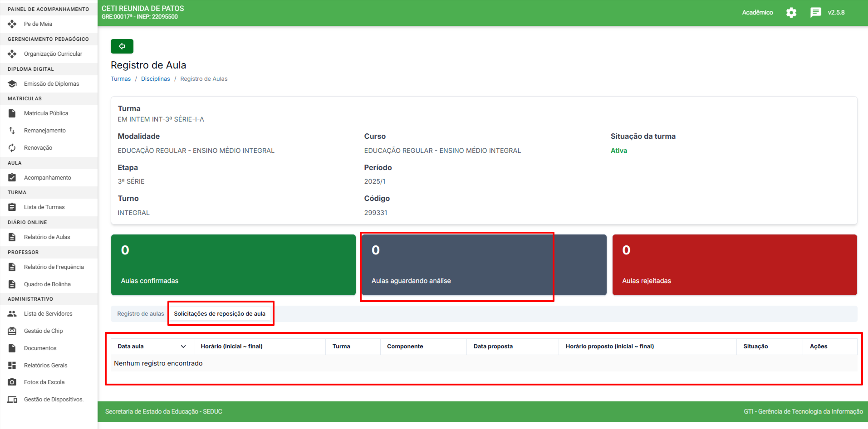
Task: Select the Solicitações de reposição de aula tab
Action: [220, 314]
